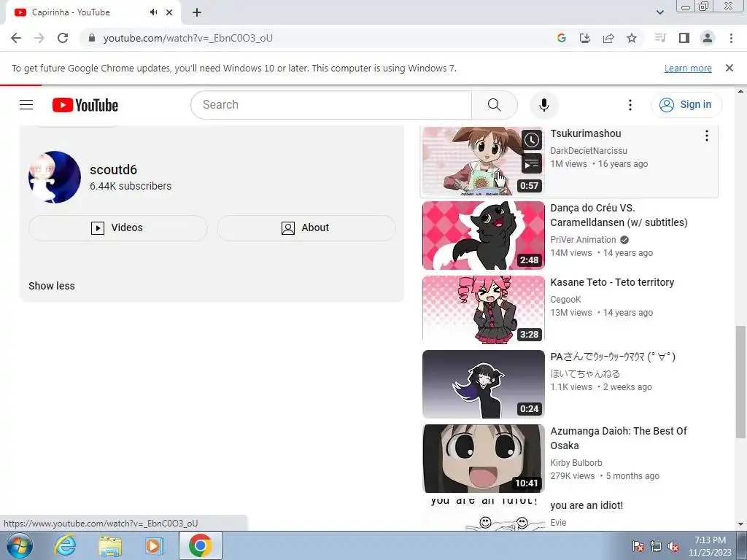Play the 0:24 PAさん video thumbnail

click(x=483, y=384)
